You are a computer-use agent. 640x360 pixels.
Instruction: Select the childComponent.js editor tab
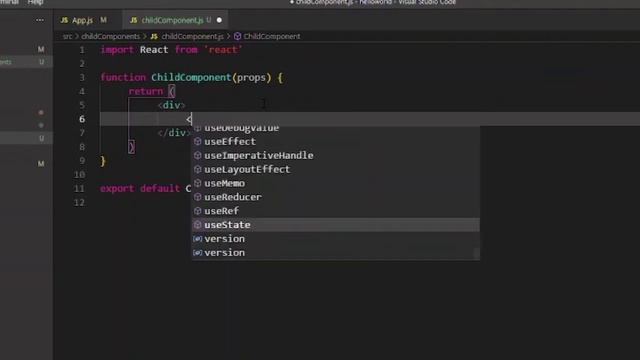(x=176, y=20)
